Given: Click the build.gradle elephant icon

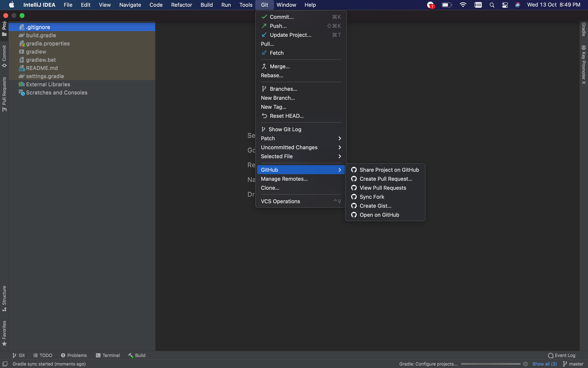Looking at the screenshot, I should tap(22, 35).
